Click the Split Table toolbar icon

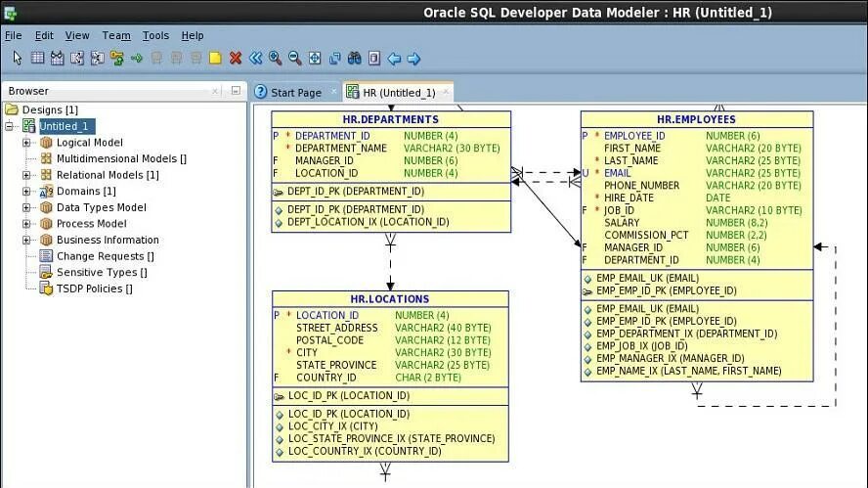tap(77, 58)
